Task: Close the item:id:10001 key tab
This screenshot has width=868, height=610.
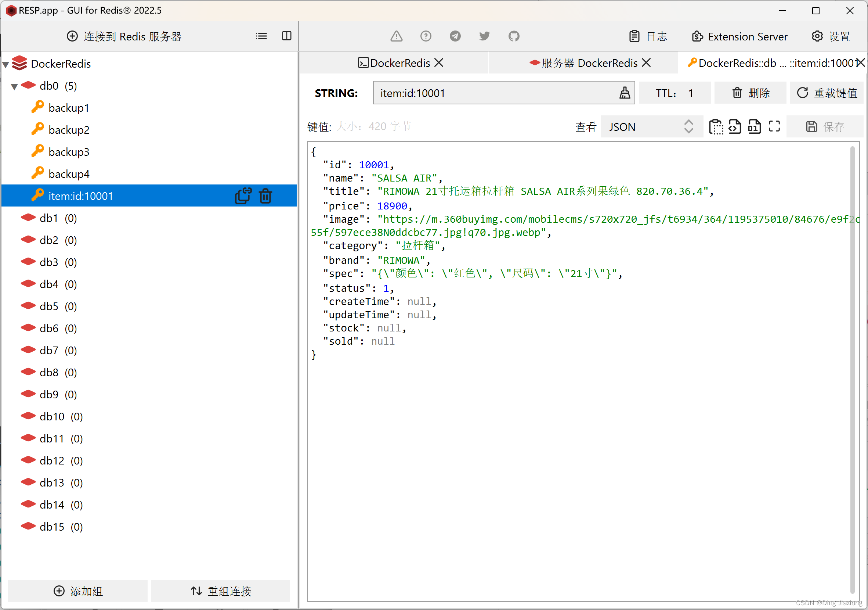Action: coord(860,63)
